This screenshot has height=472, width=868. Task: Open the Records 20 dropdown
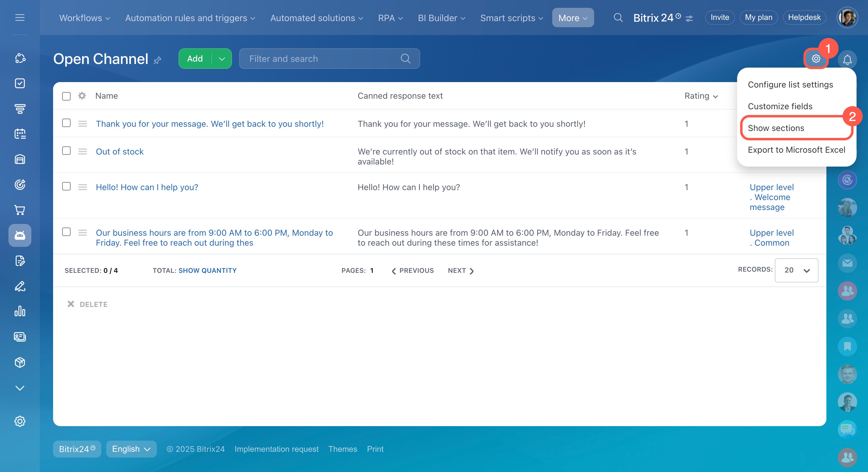[x=796, y=270]
